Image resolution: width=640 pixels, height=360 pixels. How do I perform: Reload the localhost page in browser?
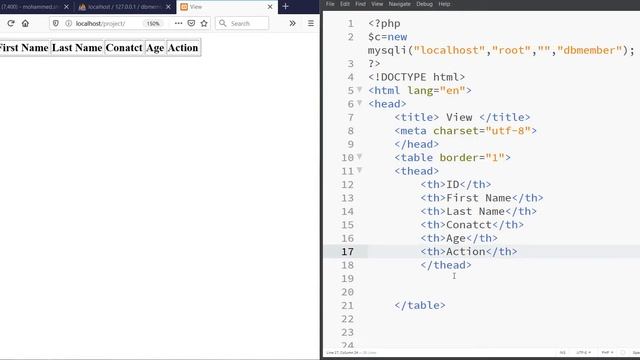(11, 23)
